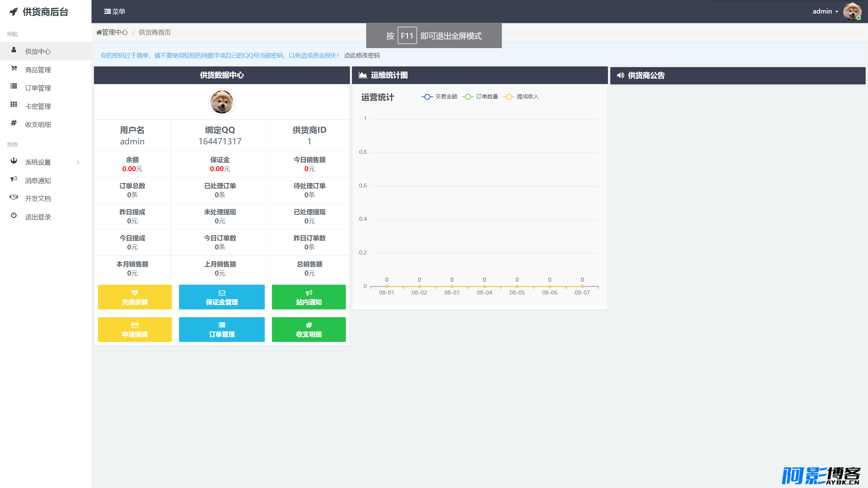Toggle the 订单数量 legend series in the chart
The image size is (868, 488).
click(480, 97)
